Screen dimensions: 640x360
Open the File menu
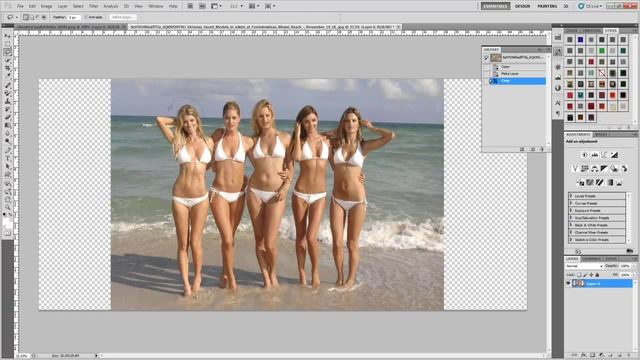point(20,6)
